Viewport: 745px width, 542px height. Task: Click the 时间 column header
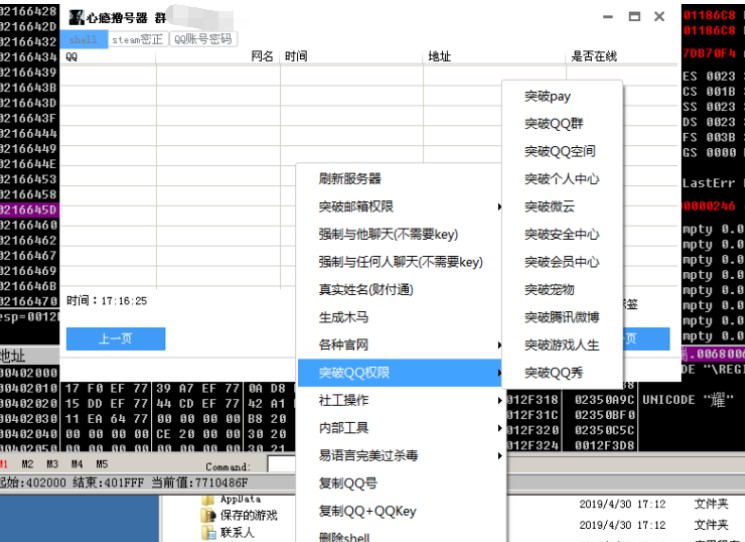pyautogui.click(x=352, y=57)
